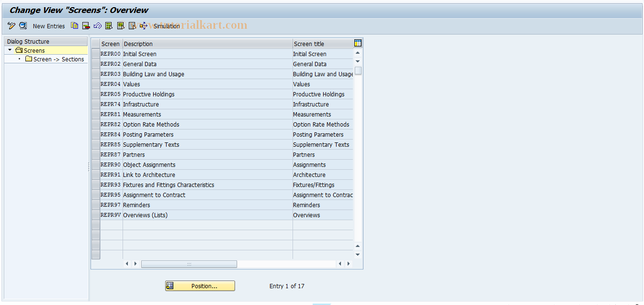Select the Screens tree item
The height and width of the screenshot is (305, 644).
(x=34, y=50)
